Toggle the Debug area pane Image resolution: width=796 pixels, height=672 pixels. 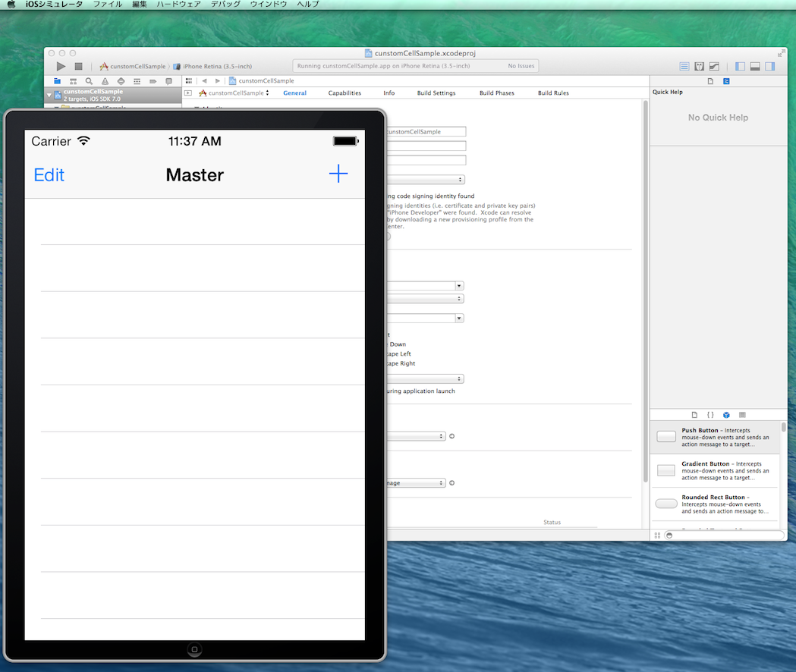coord(755,66)
